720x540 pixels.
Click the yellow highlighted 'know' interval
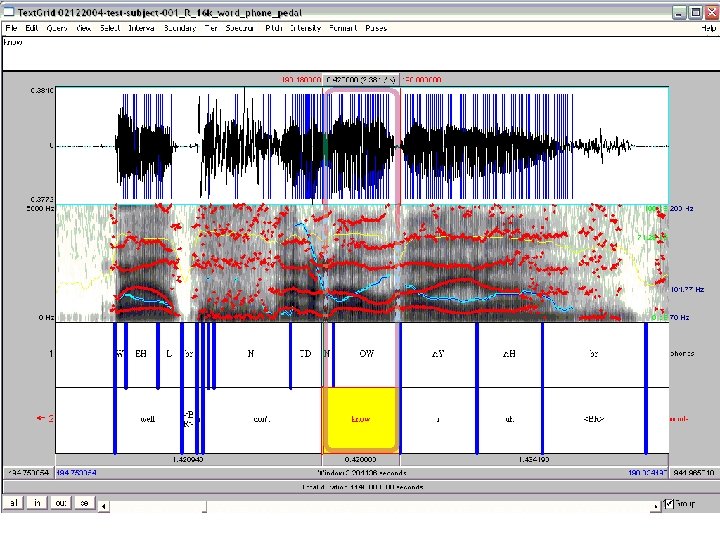tap(360, 420)
